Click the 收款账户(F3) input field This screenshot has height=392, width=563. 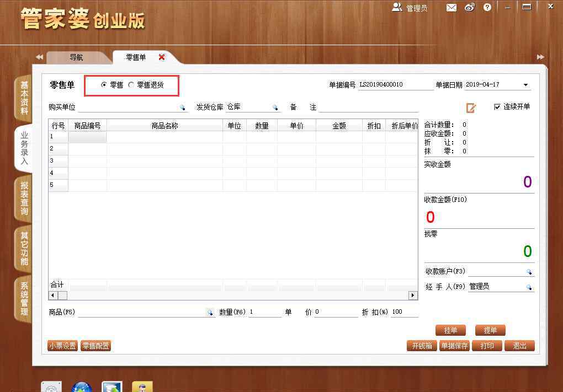(x=497, y=271)
